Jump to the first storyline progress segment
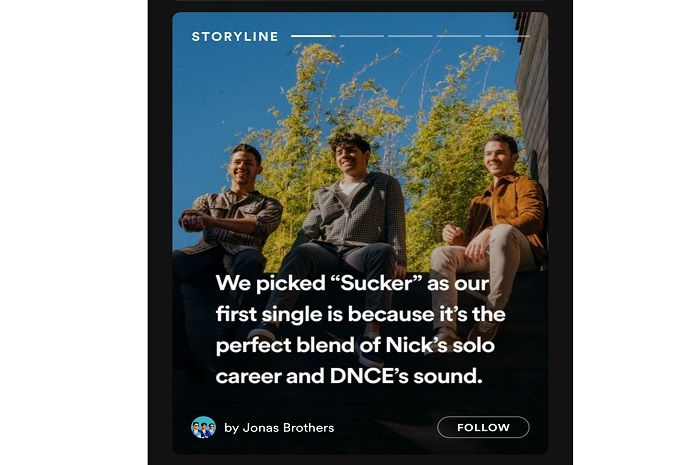The height and width of the screenshot is (465, 700). [313, 36]
